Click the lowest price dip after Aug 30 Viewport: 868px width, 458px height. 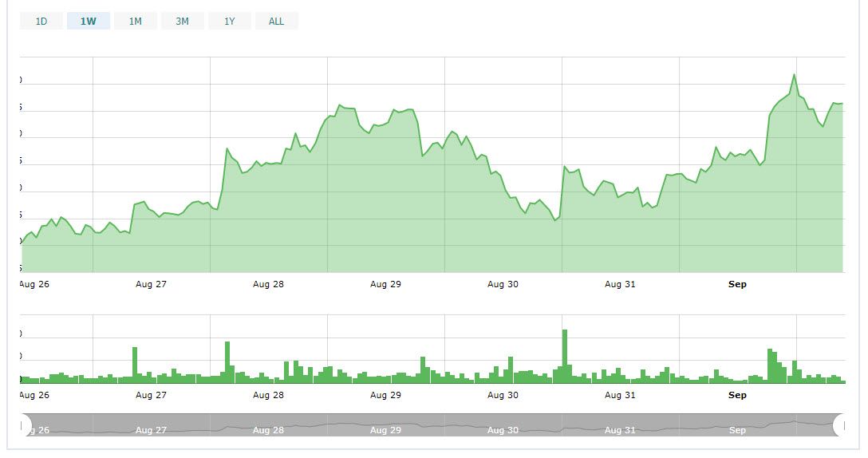[555, 219]
